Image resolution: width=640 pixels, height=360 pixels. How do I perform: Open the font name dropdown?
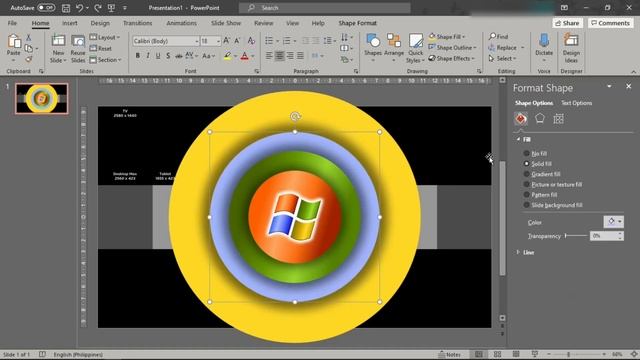point(196,41)
